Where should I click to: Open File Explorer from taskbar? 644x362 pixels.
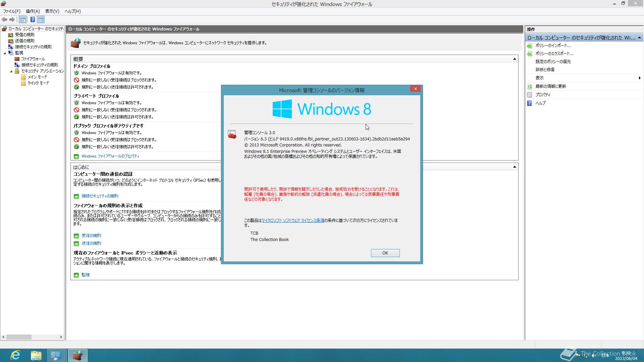(x=36, y=355)
